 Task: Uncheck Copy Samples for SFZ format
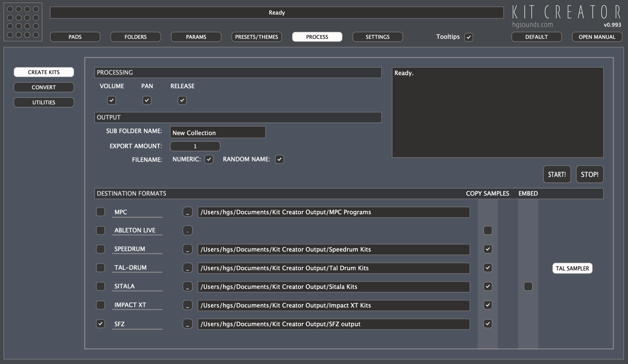(488, 324)
